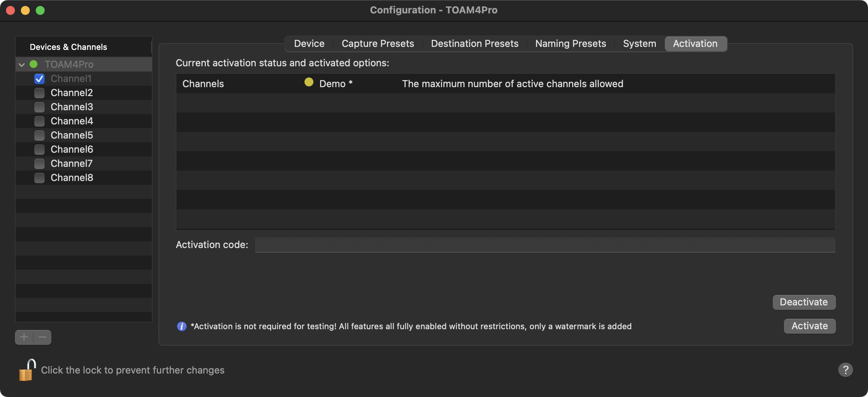The height and width of the screenshot is (397, 868).
Task: Click the Deactivate button
Action: (x=804, y=302)
